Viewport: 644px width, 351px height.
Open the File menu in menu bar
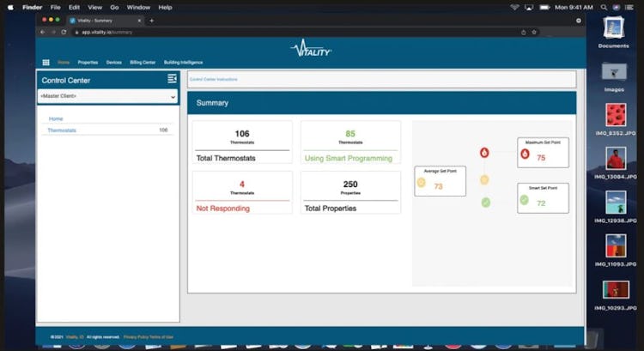[x=56, y=8]
